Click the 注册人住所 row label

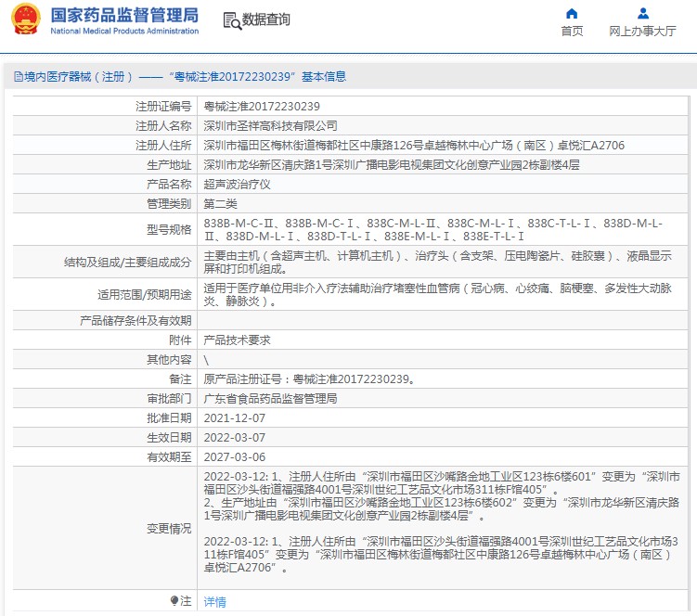click(163, 146)
